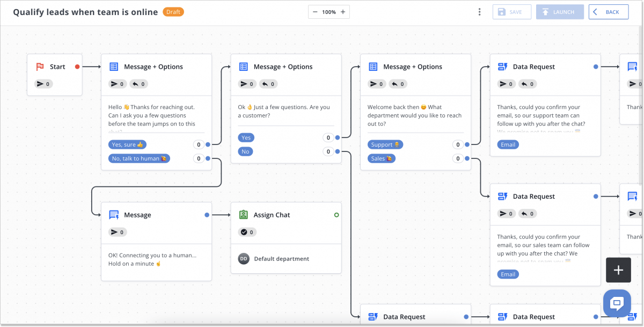The height and width of the screenshot is (327, 644).
Task: Click the 100% zoom level field
Action: pyautogui.click(x=329, y=12)
